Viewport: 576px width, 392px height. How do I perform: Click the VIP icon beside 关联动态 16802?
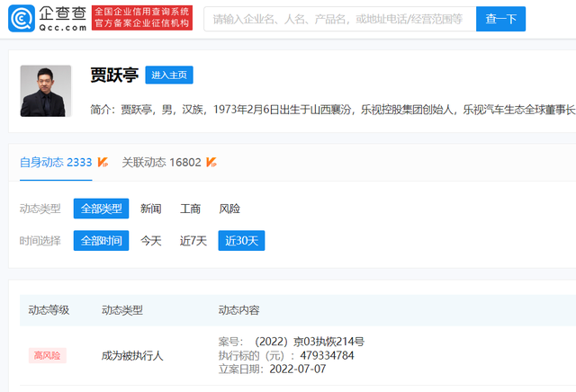pyautogui.click(x=211, y=163)
